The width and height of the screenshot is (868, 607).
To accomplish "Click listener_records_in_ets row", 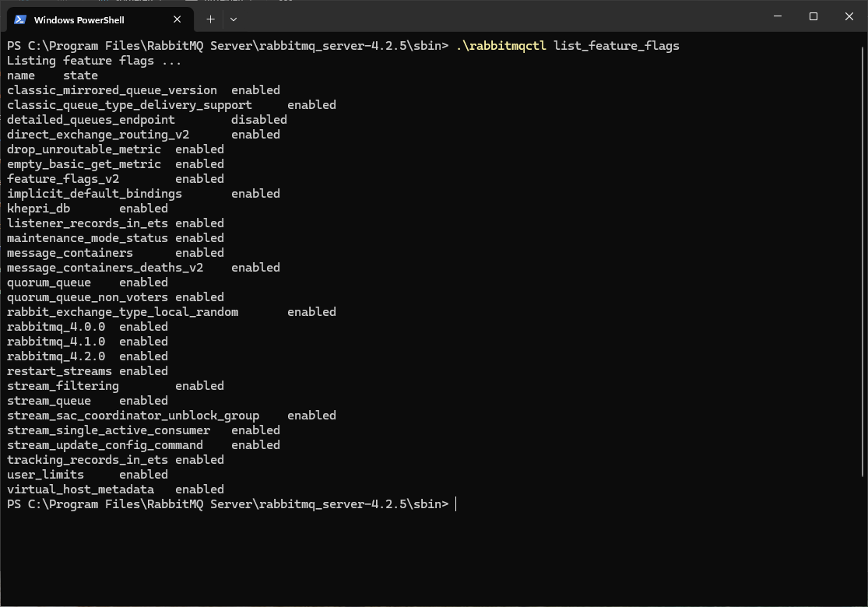I will [x=116, y=223].
